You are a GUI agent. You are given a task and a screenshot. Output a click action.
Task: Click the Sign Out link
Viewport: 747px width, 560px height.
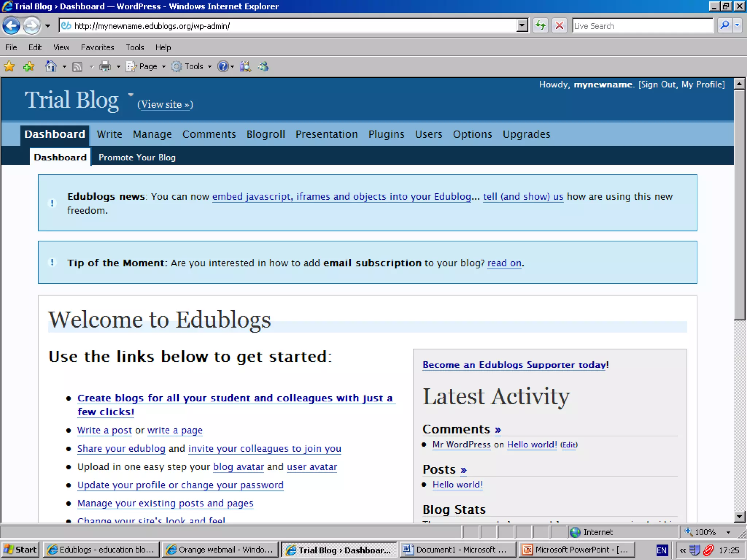tap(658, 85)
